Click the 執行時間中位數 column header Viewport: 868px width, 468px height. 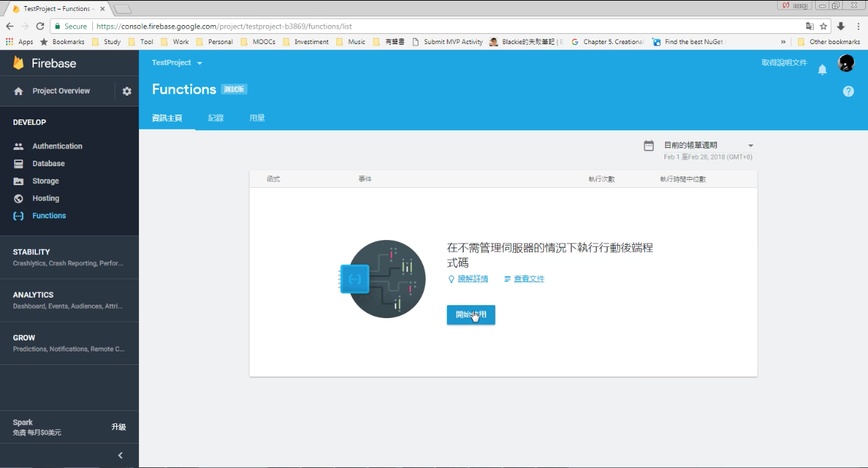(x=683, y=179)
